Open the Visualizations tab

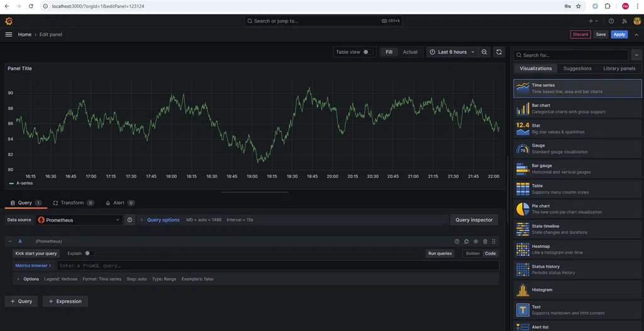[x=536, y=69]
